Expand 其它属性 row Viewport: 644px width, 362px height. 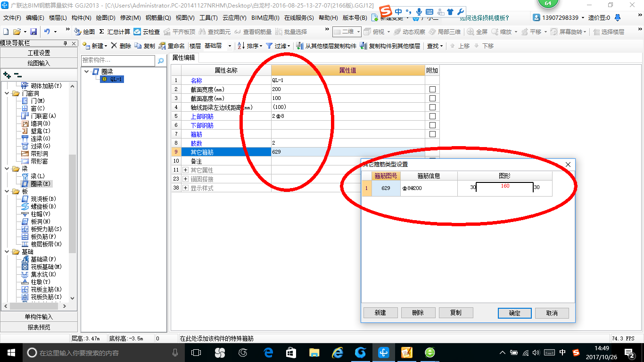coord(185,170)
